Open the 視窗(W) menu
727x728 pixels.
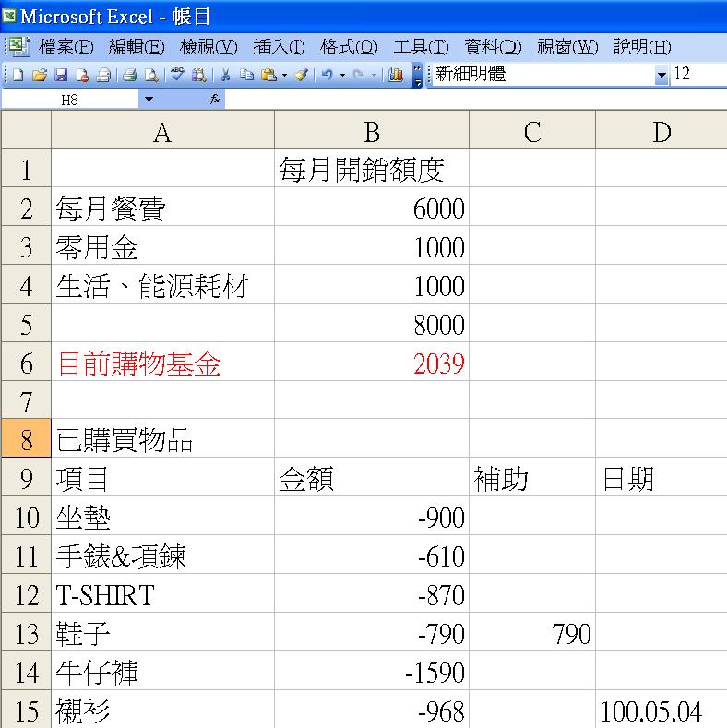pos(567,47)
